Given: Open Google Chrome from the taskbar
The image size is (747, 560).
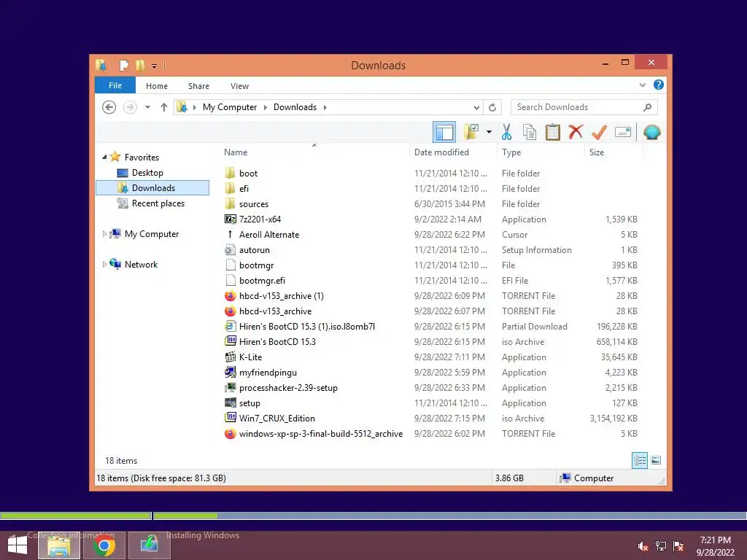Looking at the screenshot, I should [104, 545].
